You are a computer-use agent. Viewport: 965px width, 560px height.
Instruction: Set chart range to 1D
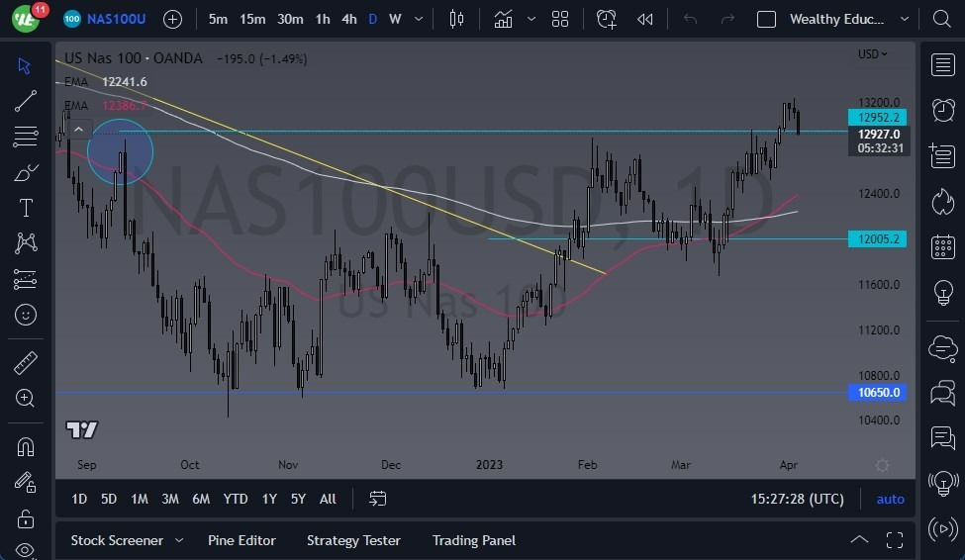coord(79,499)
